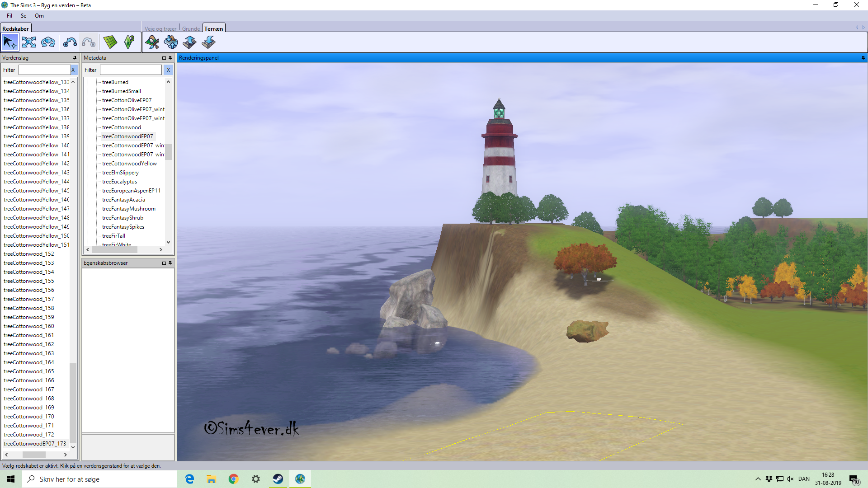
Task: Switch to the Veje og træer tab
Action: [160, 28]
